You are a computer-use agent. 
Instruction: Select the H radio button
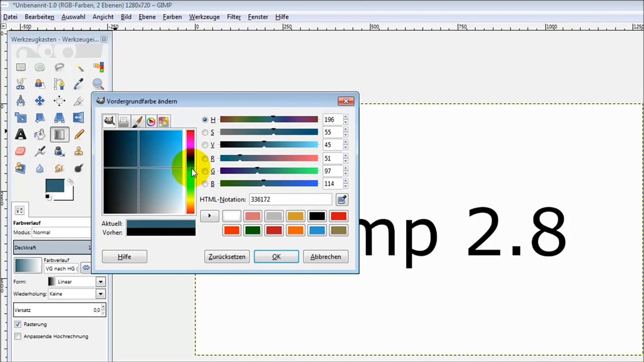pos(205,120)
